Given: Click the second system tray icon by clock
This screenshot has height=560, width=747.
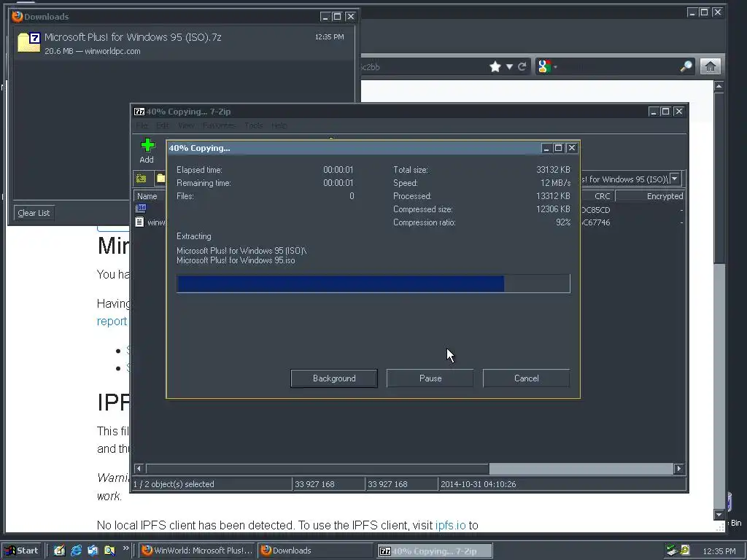Looking at the screenshot, I should pyautogui.click(x=684, y=551).
